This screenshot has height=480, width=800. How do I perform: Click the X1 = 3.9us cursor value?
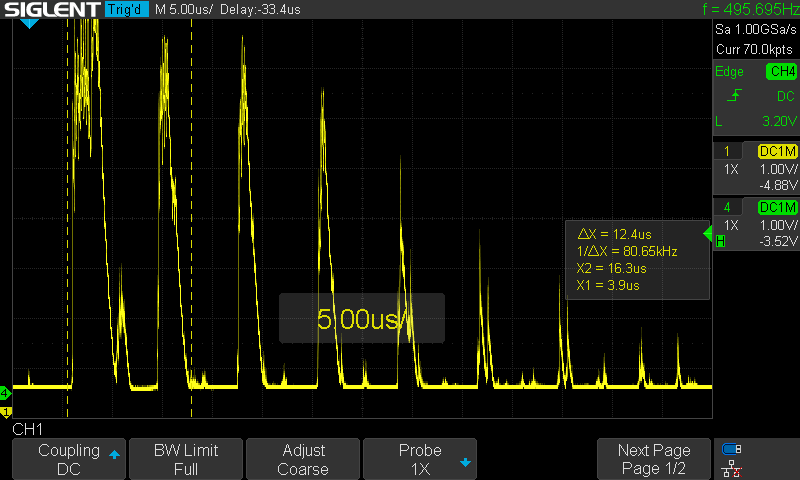pyautogui.click(x=608, y=285)
